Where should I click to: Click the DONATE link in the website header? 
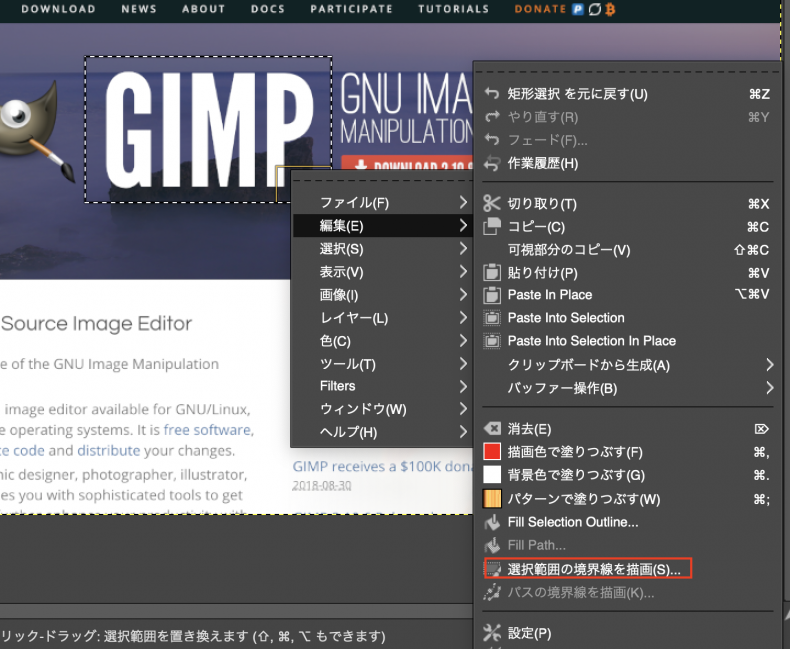point(541,9)
